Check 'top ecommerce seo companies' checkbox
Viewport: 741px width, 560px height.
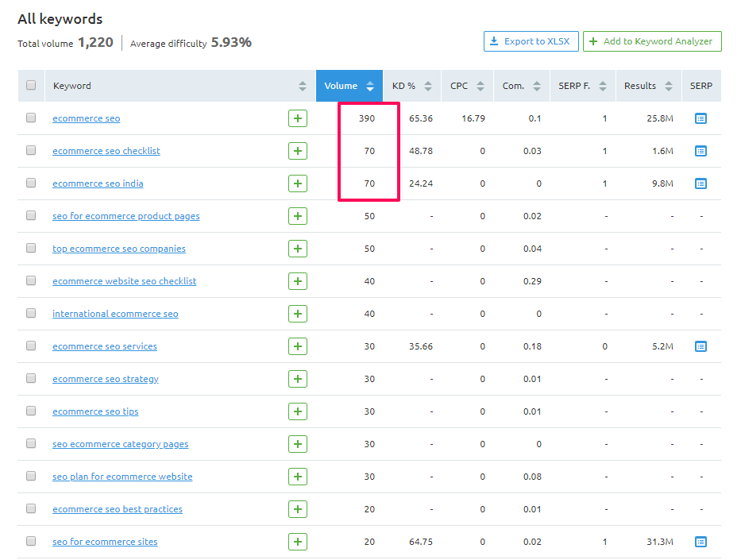click(x=31, y=248)
